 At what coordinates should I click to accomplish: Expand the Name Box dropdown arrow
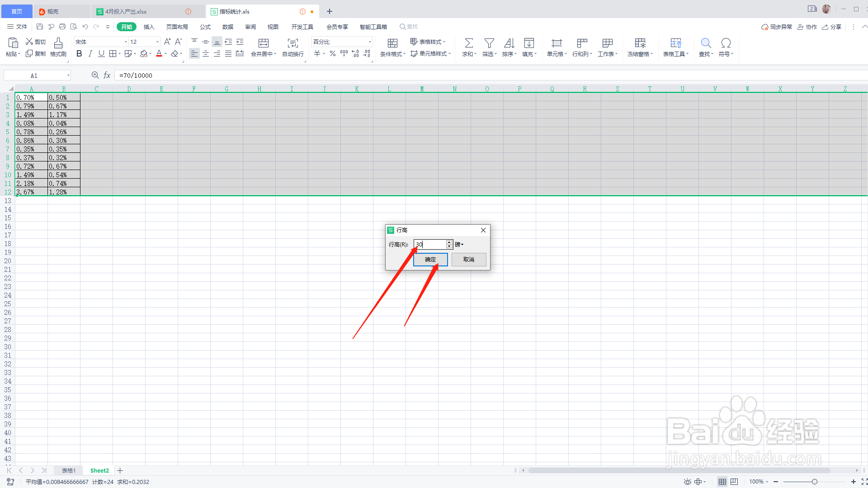pos(68,76)
